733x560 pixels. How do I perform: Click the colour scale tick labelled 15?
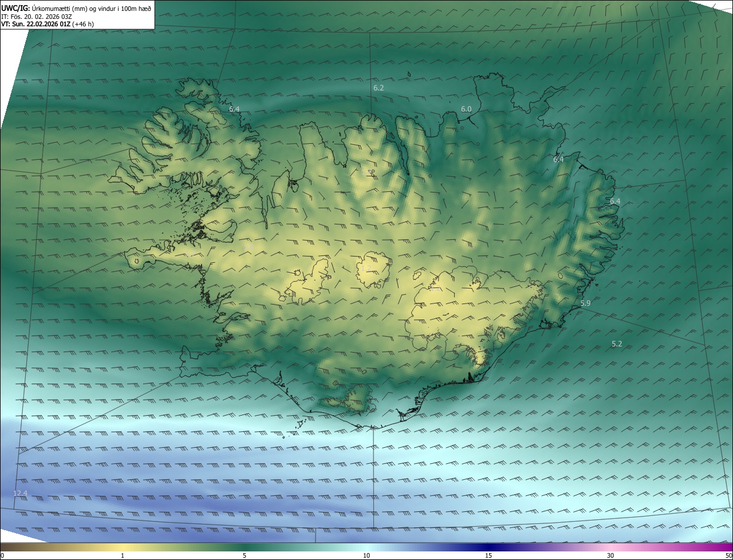[488, 555]
